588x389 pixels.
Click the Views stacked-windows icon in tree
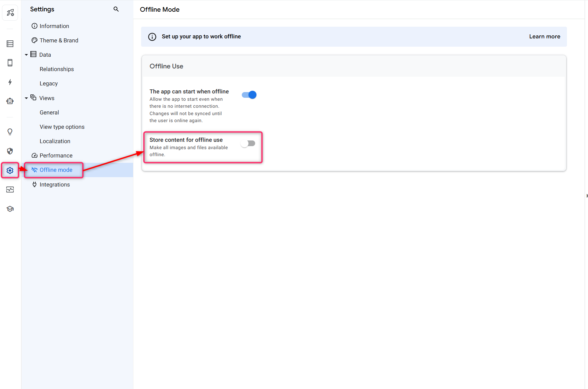click(x=33, y=97)
